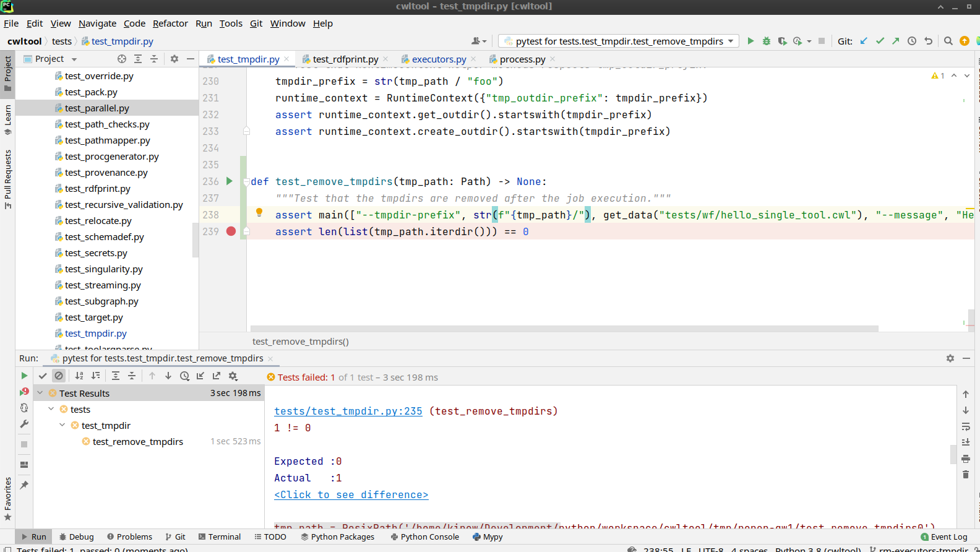Start debugging with the bug icon
The height and width of the screenshot is (552, 980).
pos(767,41)
